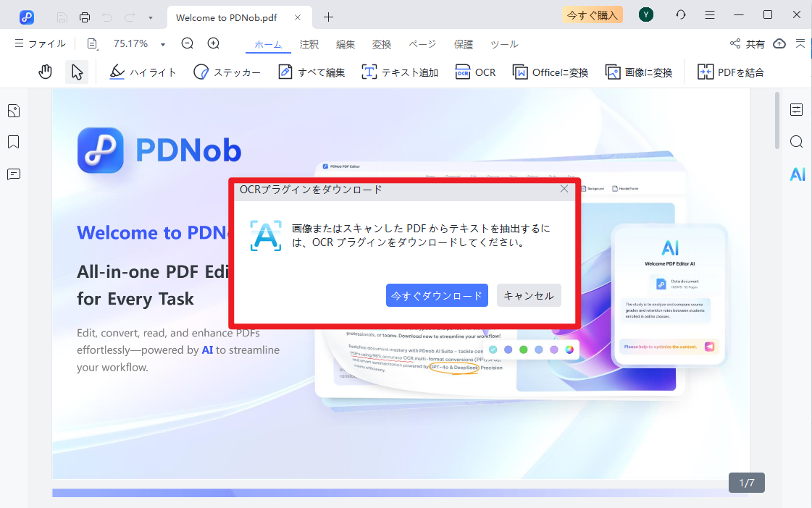Image resolution: width=812 pixels, height=508 pixels.
Task: Select the ツール tools tab
Action: click(504, 44)
